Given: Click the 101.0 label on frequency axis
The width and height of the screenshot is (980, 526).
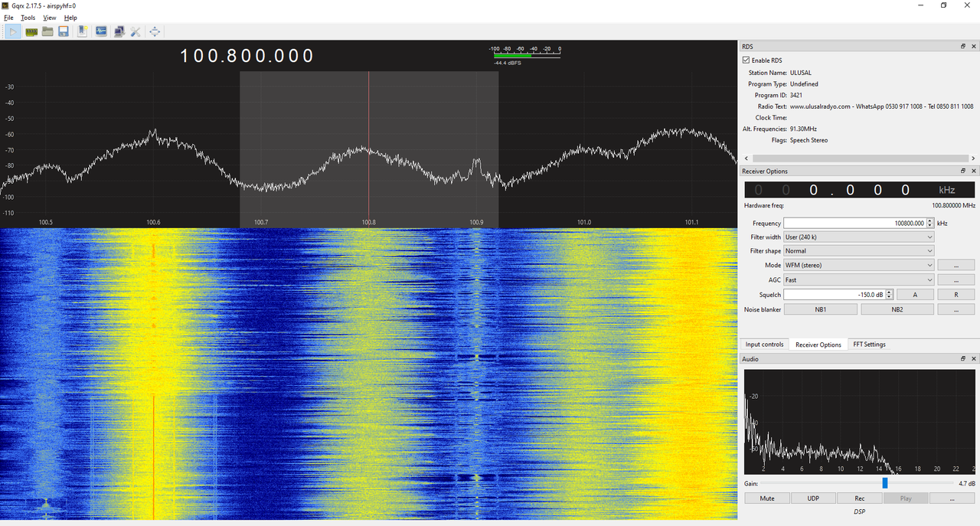Looking at the screenshot, I should (x=584, y=222).
